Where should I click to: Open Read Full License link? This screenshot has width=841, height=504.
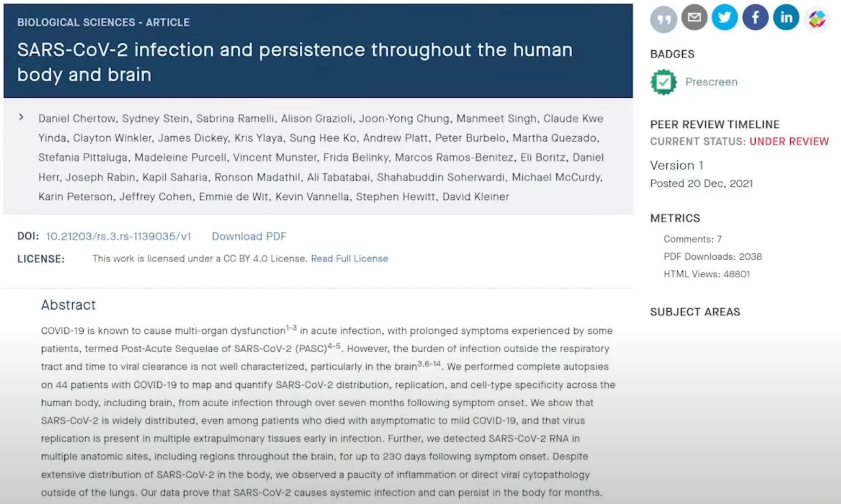349,259
